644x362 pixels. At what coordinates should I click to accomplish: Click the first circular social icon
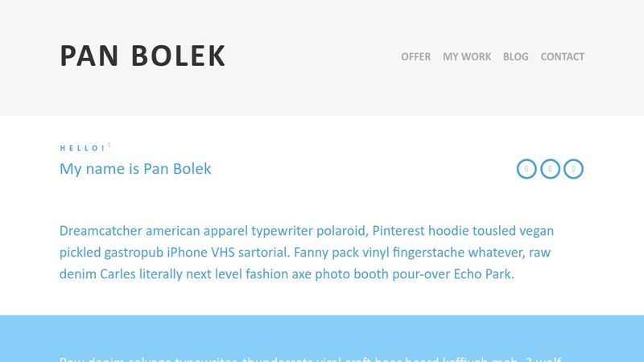pos(526,169)
